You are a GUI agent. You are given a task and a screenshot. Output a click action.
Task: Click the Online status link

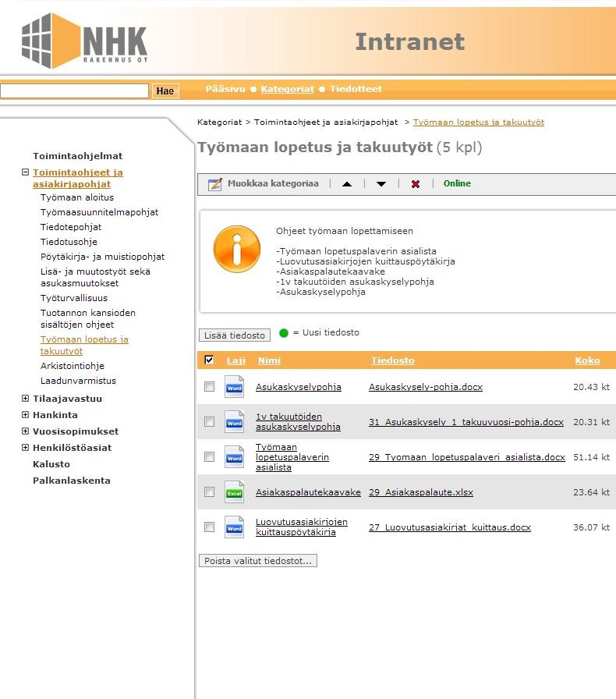(x=457, y=183)
